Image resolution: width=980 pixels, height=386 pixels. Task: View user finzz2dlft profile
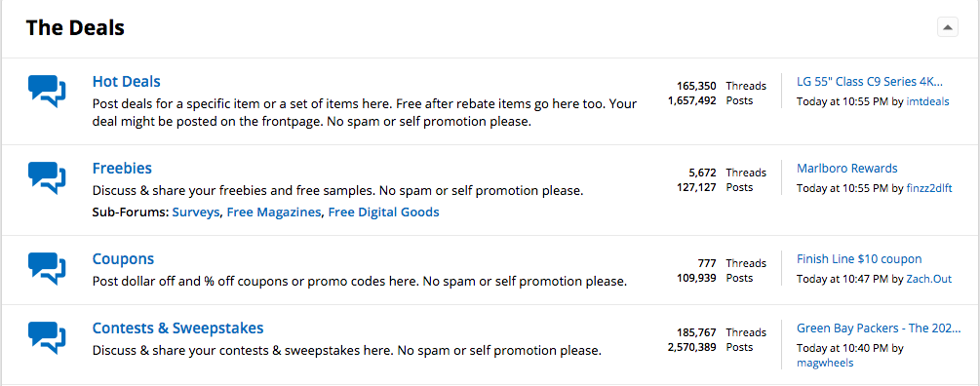pyautogui.click(x=928, y=189)
